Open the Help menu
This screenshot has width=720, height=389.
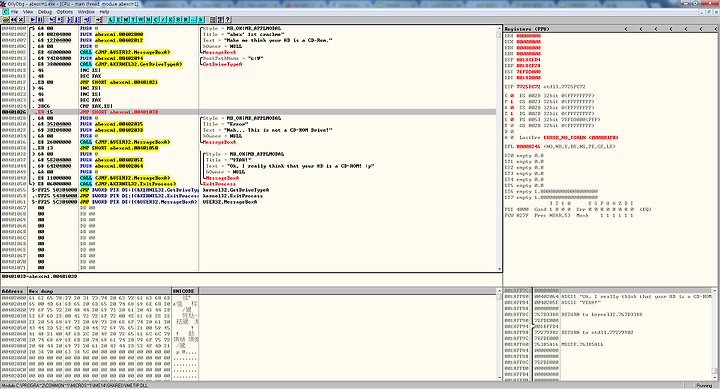pos(104,11)
